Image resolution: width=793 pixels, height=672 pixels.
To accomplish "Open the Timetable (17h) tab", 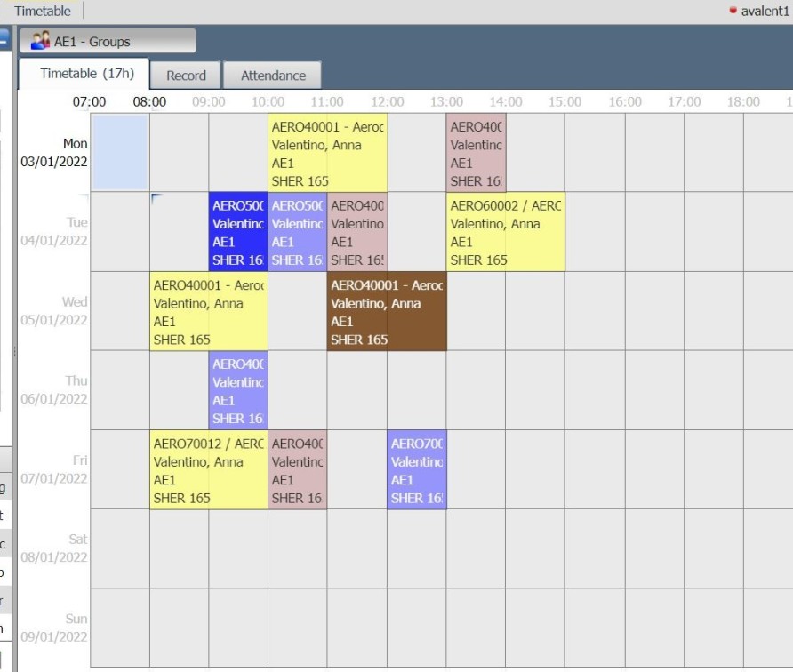I will click(86, 75).
